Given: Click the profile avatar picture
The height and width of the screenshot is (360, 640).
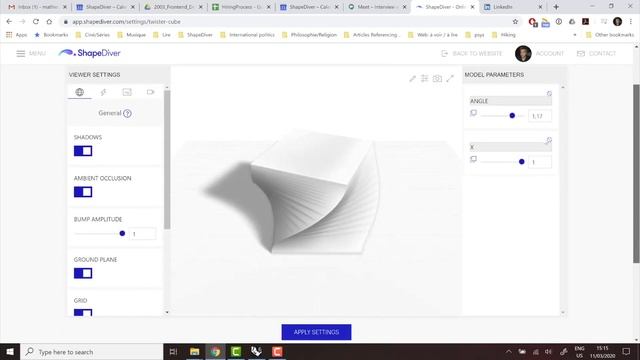Looking at the screenshot, I should [x=523, y=53].
